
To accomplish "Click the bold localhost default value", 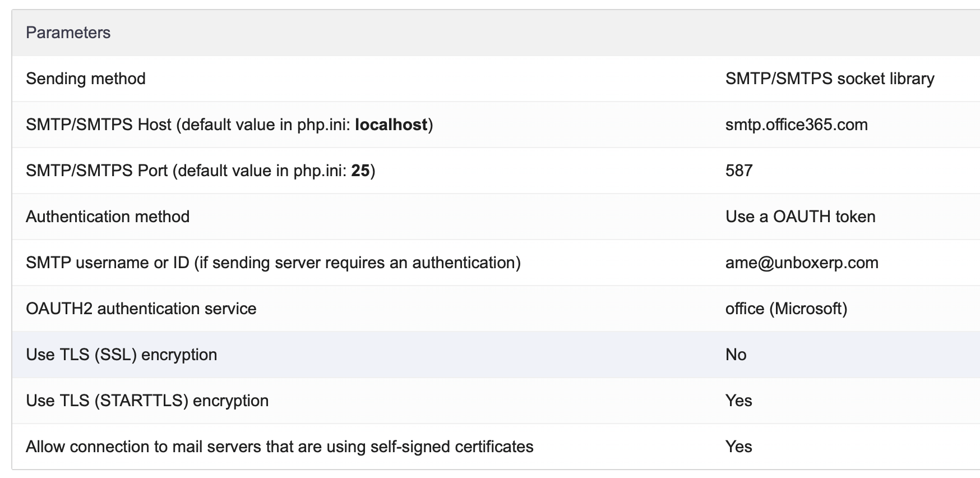I will (391, 125).
